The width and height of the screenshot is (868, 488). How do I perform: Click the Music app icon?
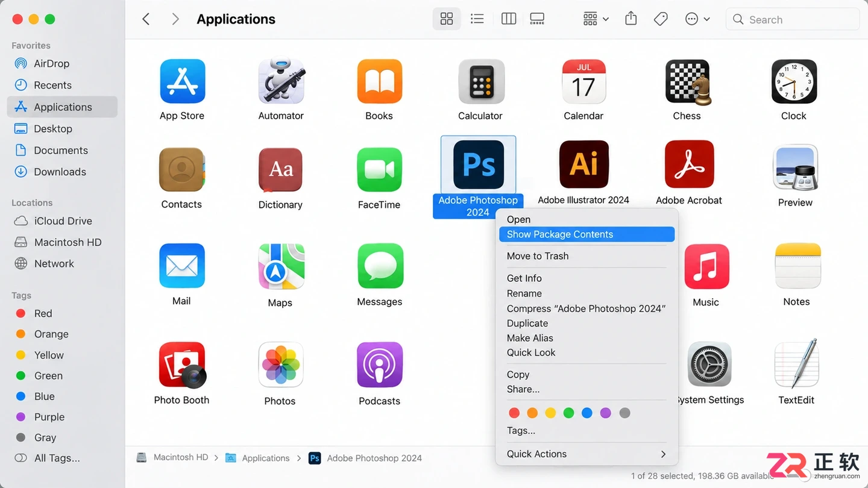point(706,266)
